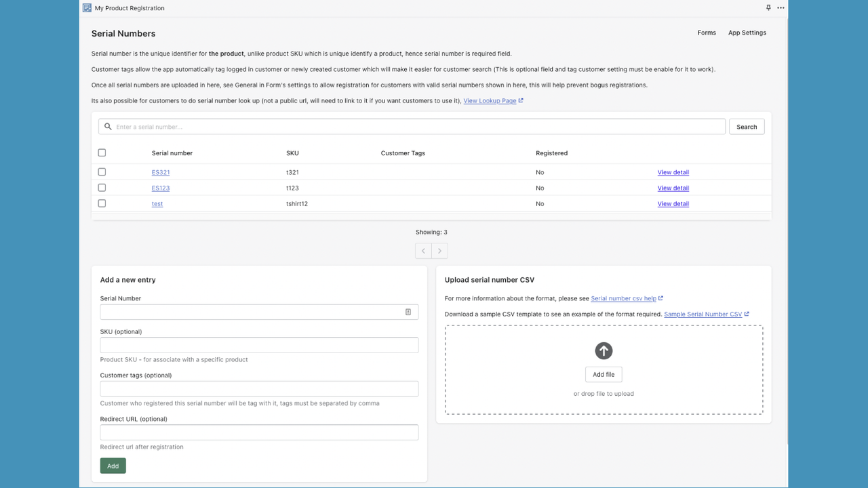Click Registered value No in ES321 row
Viewport: 868px width, 488px height.
pyautogui.click(x=540, y=172)
